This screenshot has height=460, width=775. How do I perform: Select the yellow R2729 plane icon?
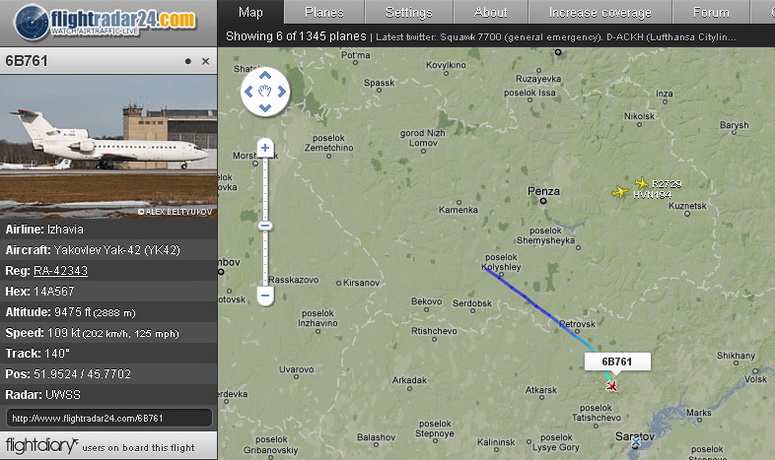(x=642, y=183)
